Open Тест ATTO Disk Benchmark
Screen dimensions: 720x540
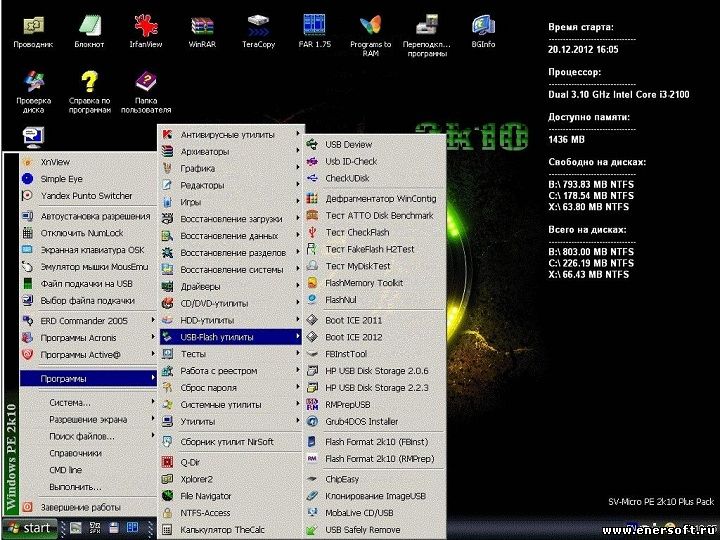click(x=375, y=215)
